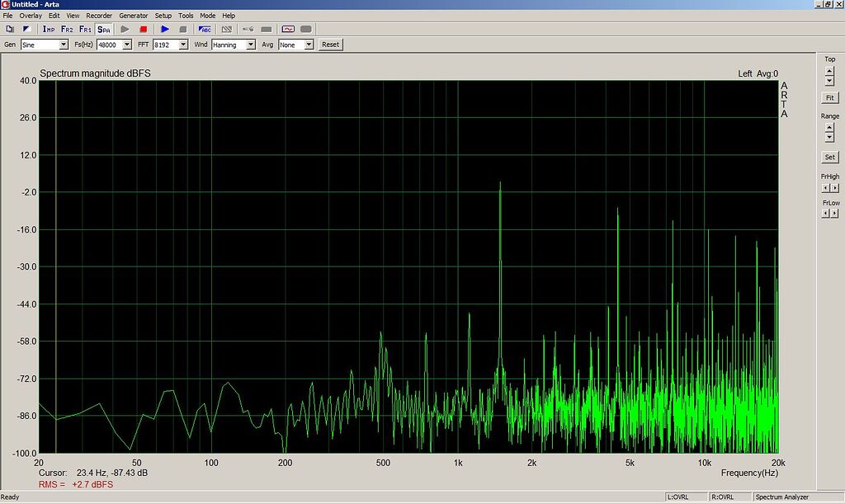The image size is (845, 504).
Task: Open the FFT size dropdown
Action: [182, 44]
